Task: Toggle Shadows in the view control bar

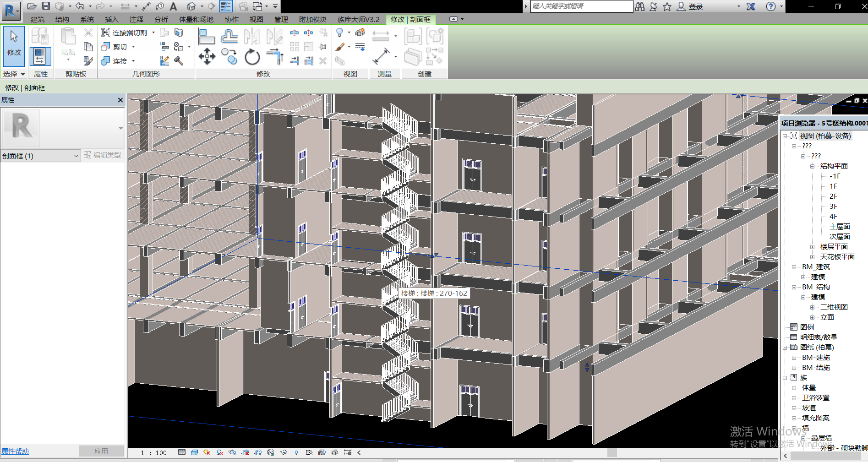Action: (x=219, y=452)
